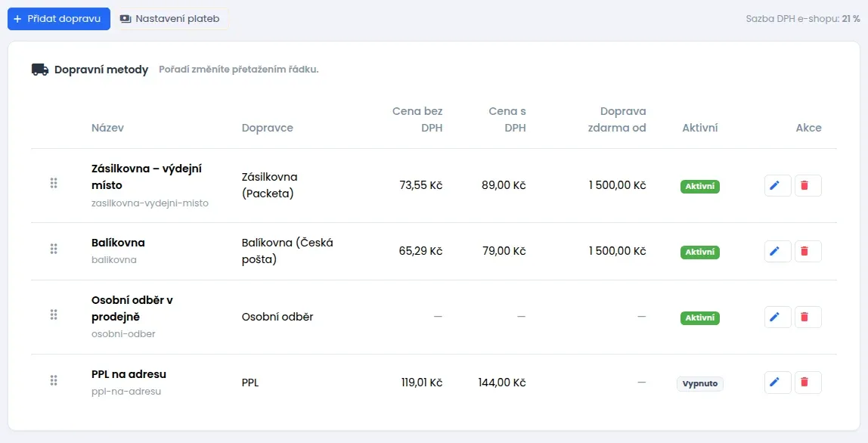Delete the Osobní odběr v prodejně method
868x443 pixels.
[808, 318]
